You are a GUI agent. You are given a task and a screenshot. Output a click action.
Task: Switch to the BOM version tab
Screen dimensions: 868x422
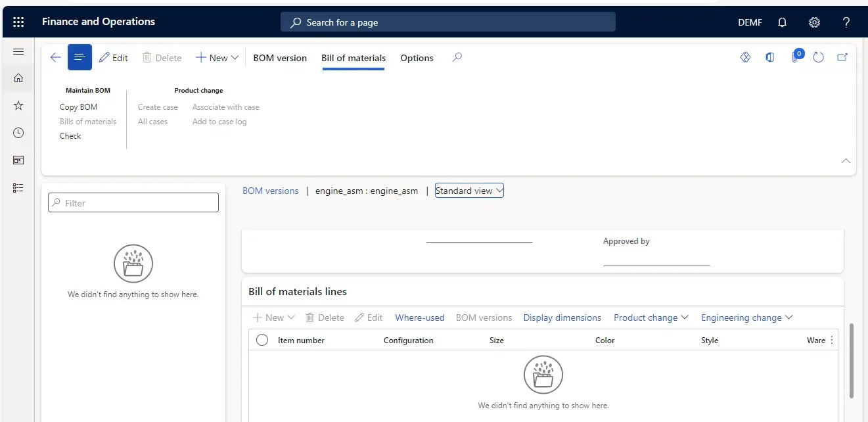(x=280, y=57)
